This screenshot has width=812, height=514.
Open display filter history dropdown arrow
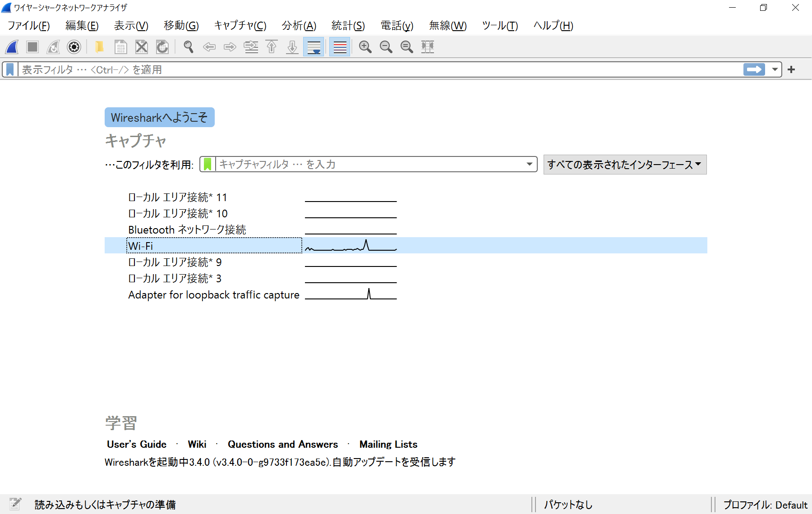(x=775, y=69)
